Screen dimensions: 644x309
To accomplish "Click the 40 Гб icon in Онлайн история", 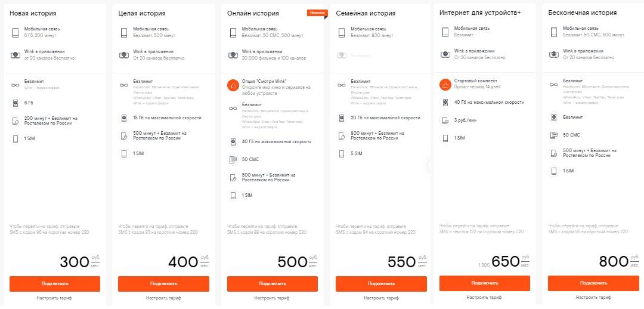I will 233,142.
